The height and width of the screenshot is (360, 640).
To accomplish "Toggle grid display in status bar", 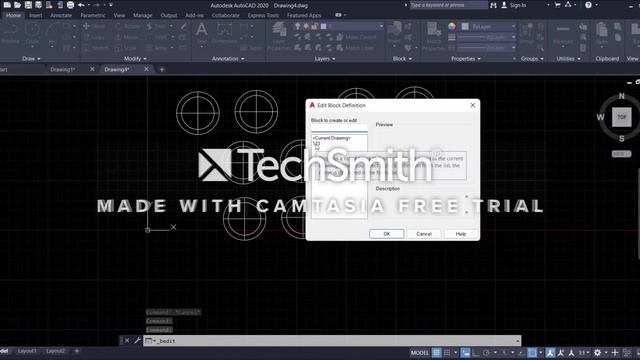I will (436, 352).
